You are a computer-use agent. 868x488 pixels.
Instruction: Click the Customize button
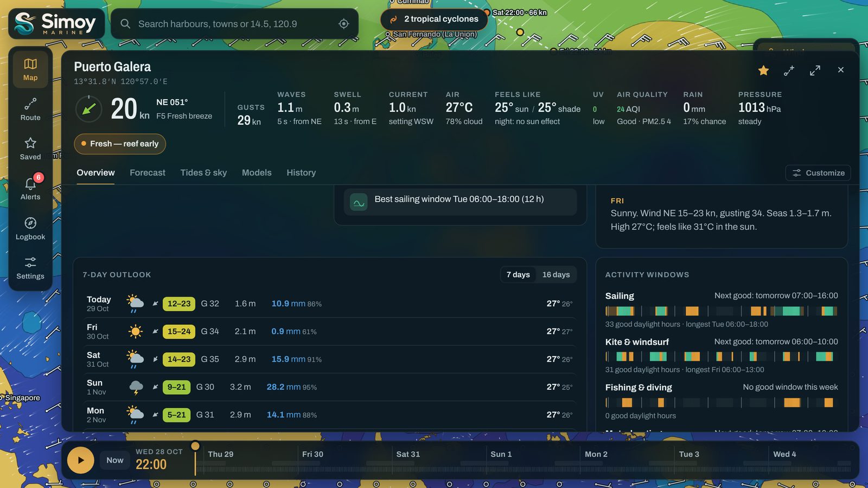pos(818,173)
